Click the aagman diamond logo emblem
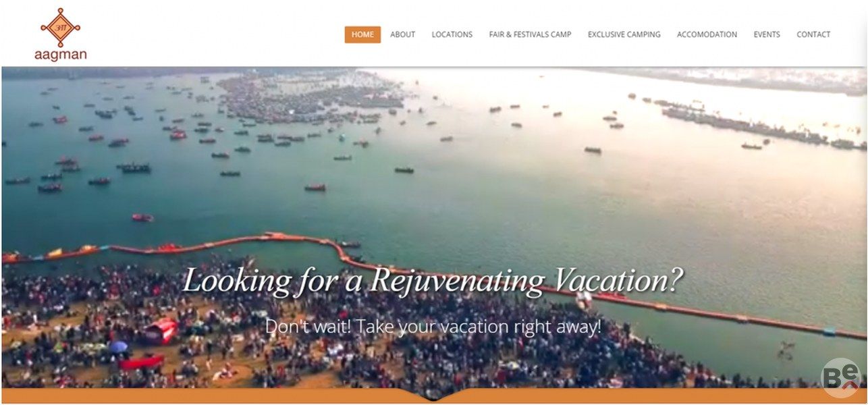Screen dimensions: 868x405 [x=60, y=27]
